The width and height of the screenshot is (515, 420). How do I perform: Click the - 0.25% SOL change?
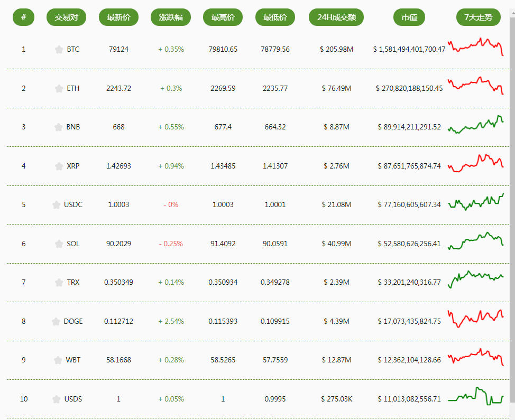(x=171, y=244)
